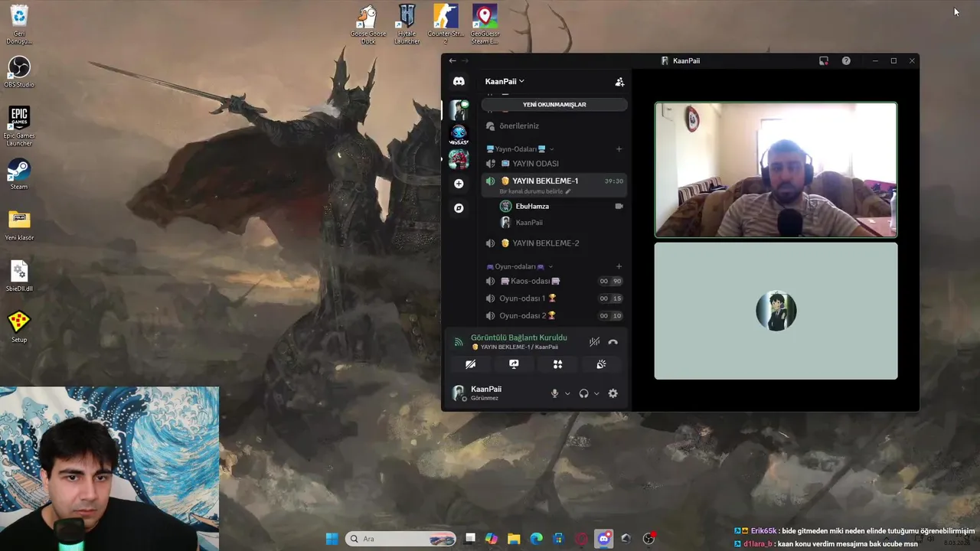Open the KaanPaii server dropdown menu
This screenshot has width=980, height=551.
[505, 81]
